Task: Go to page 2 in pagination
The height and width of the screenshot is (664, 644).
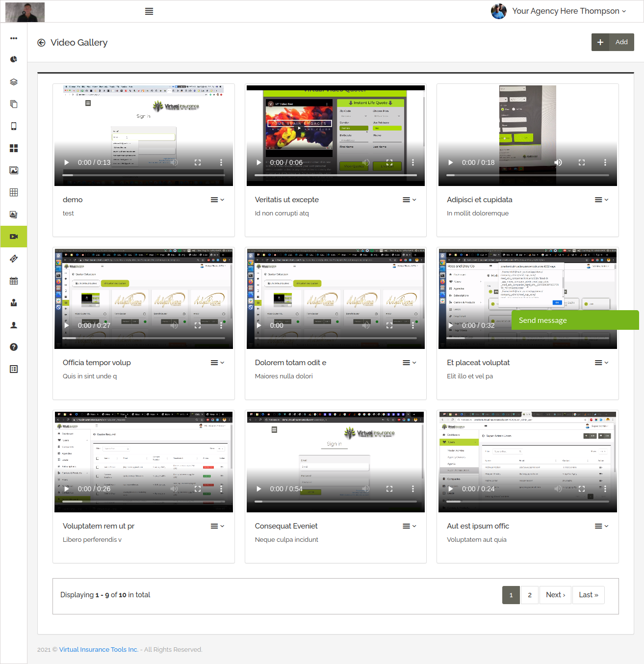Action: [530, 595]
